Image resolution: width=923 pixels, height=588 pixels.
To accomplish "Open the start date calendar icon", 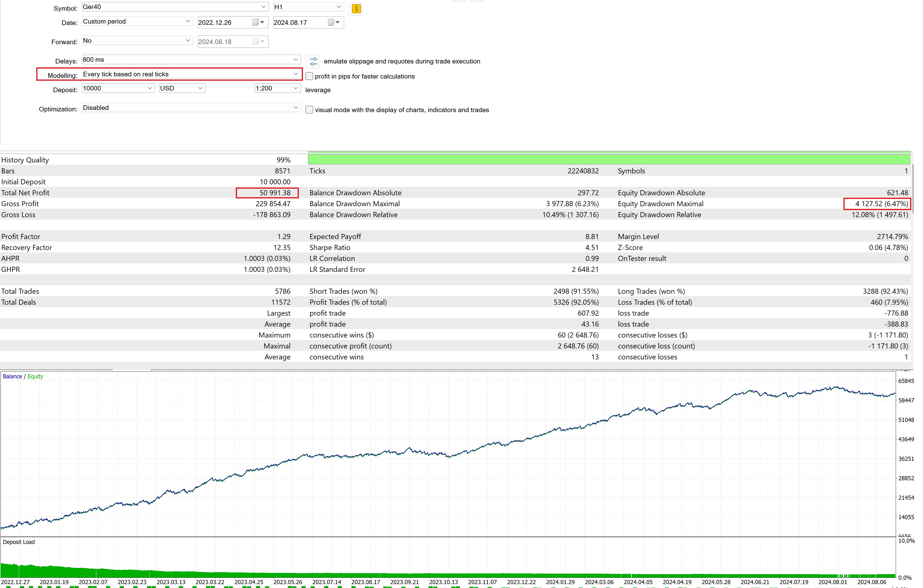I will 256,22.
